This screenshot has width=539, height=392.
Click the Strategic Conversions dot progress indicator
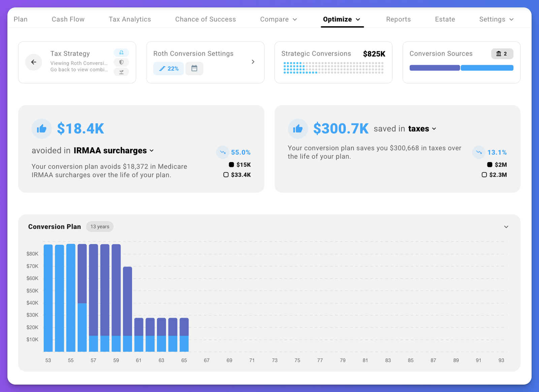(x=333, y=68)
